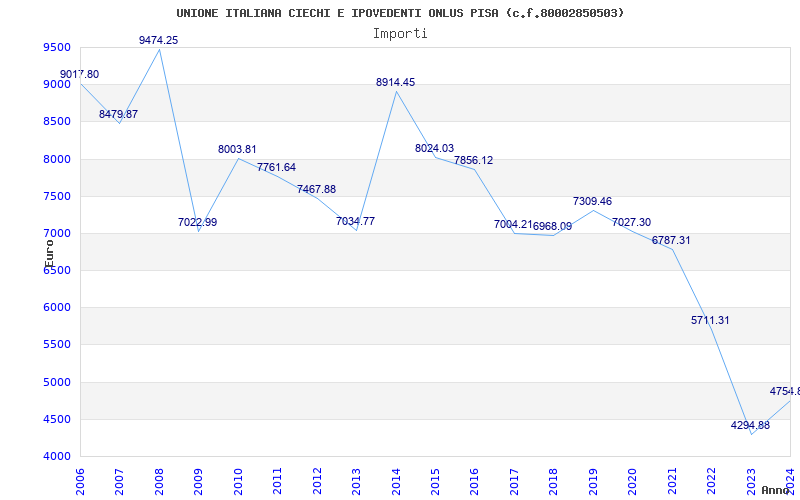Click the Euro y-axis title
This screenshot has width=800, height=500.
[49, 254]
